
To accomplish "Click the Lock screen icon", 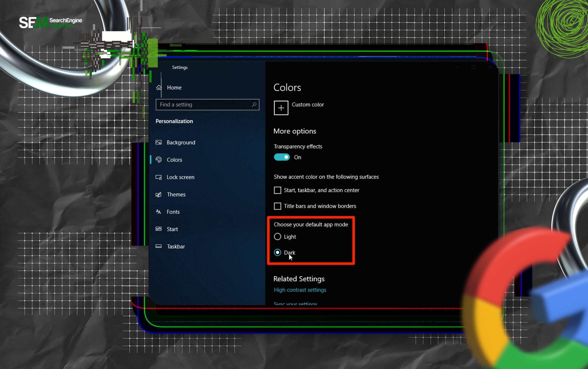I will click(x=158, y=177).
